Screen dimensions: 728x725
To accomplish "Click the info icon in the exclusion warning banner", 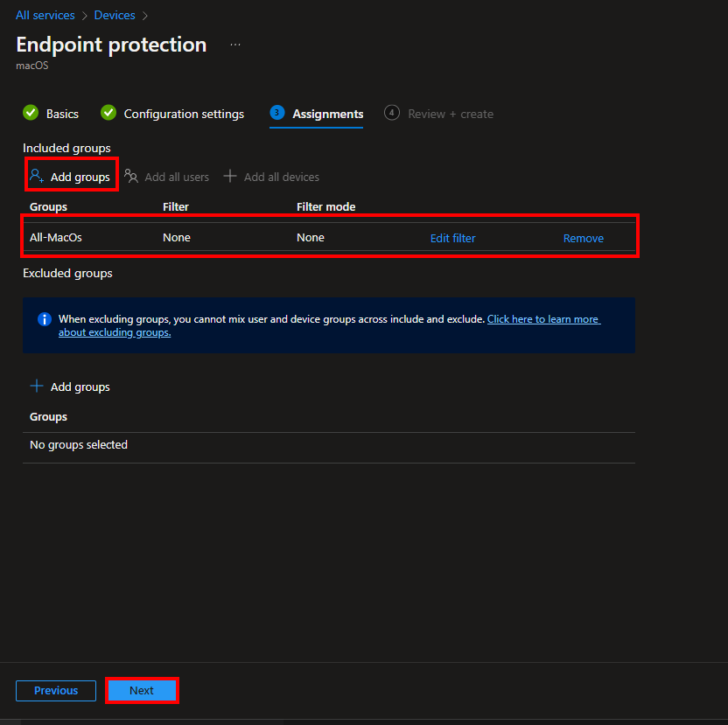I will (45, 319).
